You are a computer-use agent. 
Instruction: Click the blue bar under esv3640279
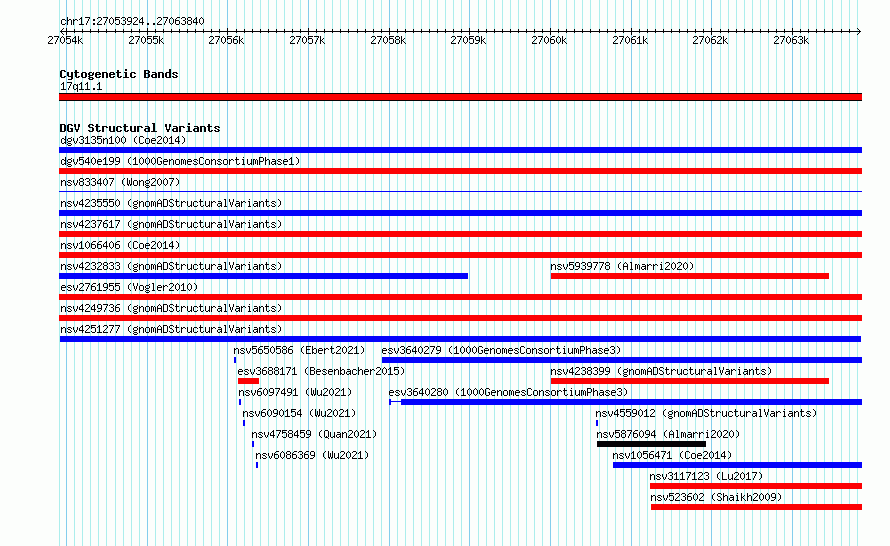tap(622, 360)
